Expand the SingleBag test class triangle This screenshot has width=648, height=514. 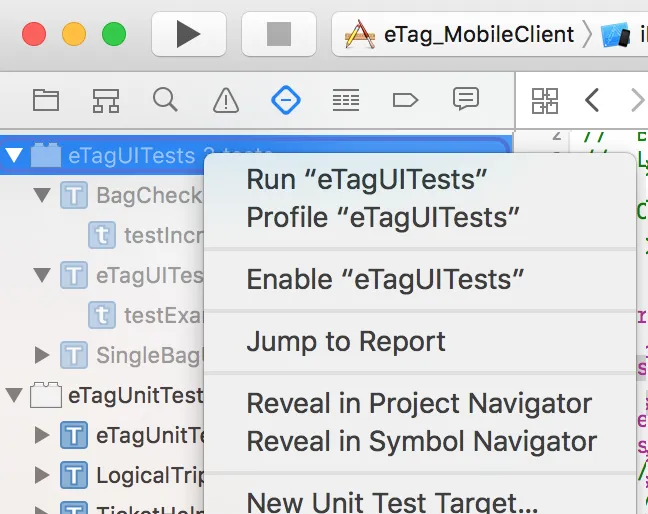42,354
